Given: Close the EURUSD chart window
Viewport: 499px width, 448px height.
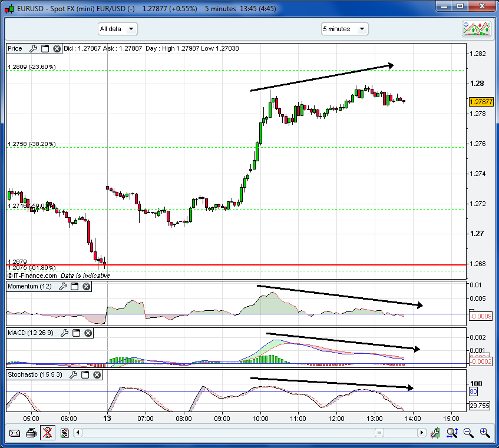Looking at the screenshot, I should click(x=482, y=6).
